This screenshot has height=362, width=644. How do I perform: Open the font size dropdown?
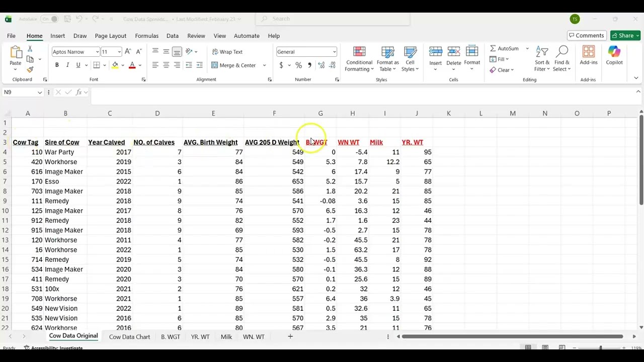tap(119, 52)
